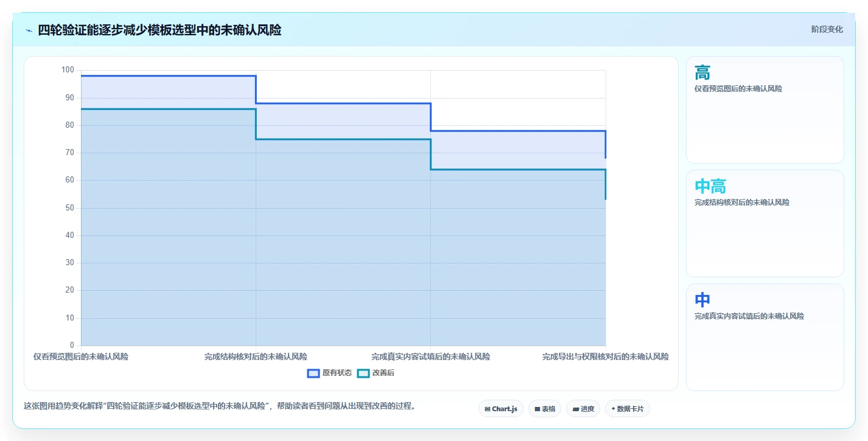This screenshot has width=868, height=441.
Task: Click the 数据卡片 tag
Action: click(627, 409)
